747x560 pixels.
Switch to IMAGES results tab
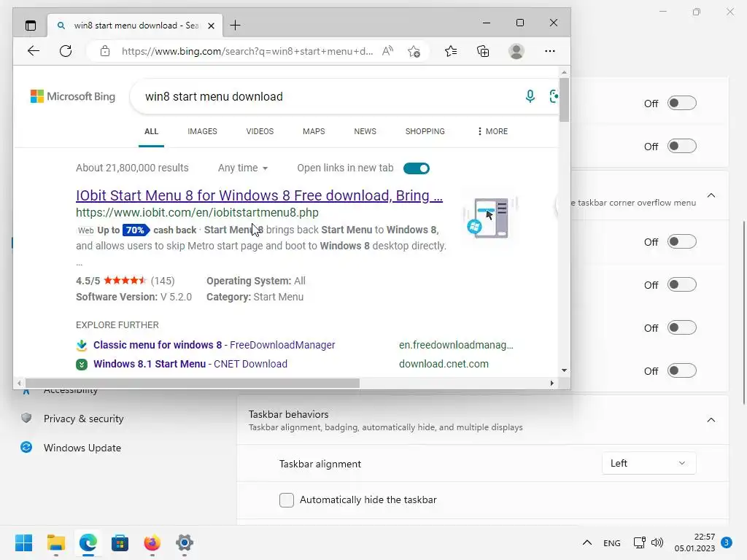point(202,131)
